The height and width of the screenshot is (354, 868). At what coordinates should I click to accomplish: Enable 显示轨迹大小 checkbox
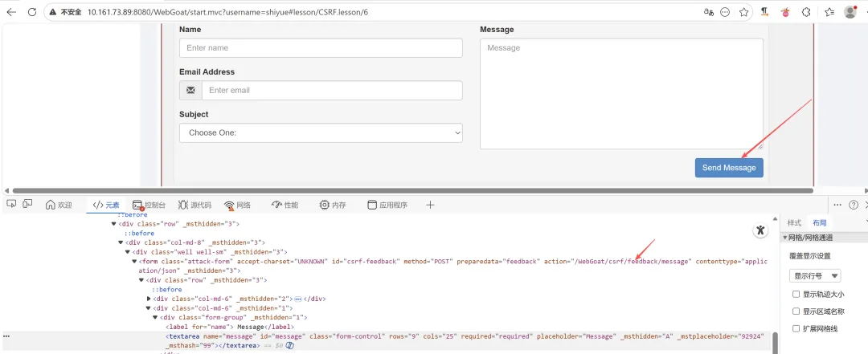click(x=796, y=295)
